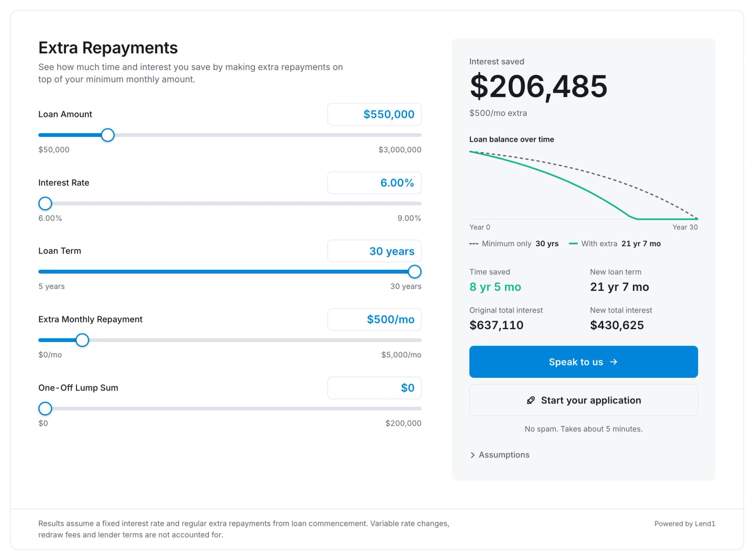Click the 9.00% maximum rate label

tap(409, 218)
